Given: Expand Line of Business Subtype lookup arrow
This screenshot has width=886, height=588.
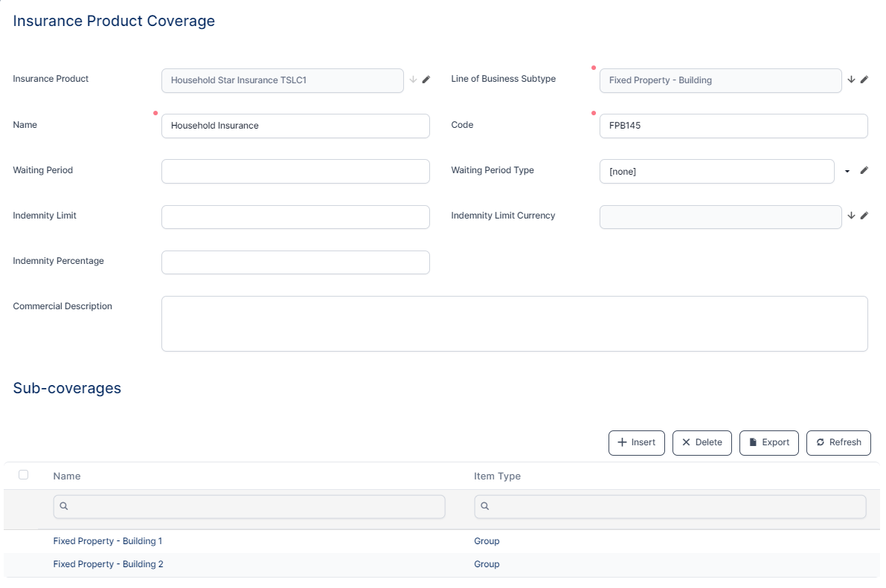Looking at the screenshot, I should point(851,80).
